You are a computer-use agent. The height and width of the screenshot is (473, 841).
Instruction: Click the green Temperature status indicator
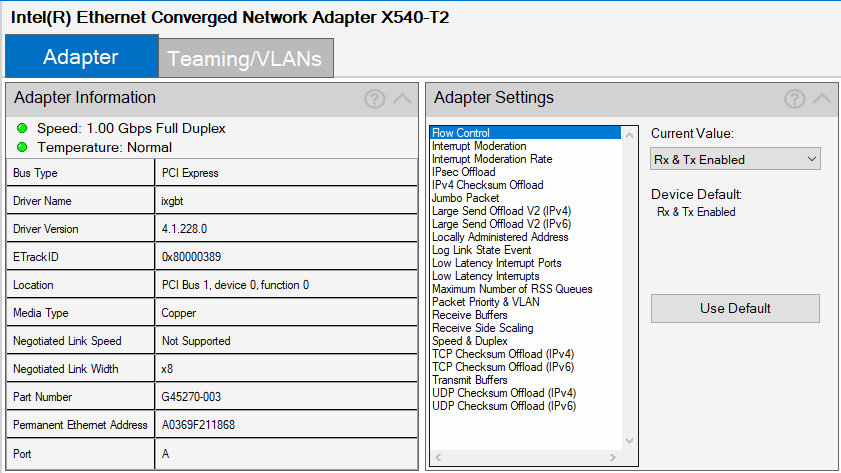(x=22, y=147)
